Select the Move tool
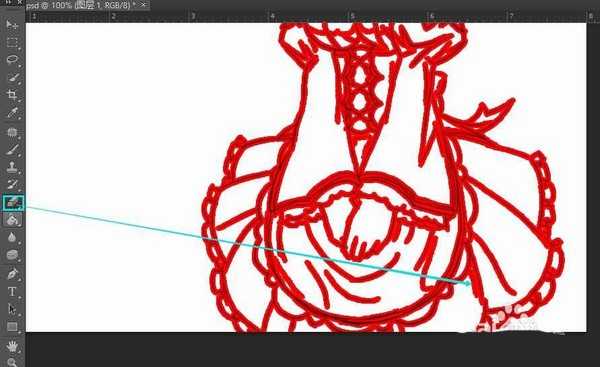600x367 pixels. click(12, 25)
